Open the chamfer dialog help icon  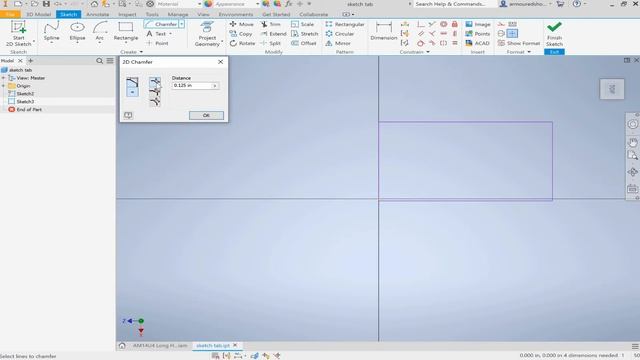128,116
